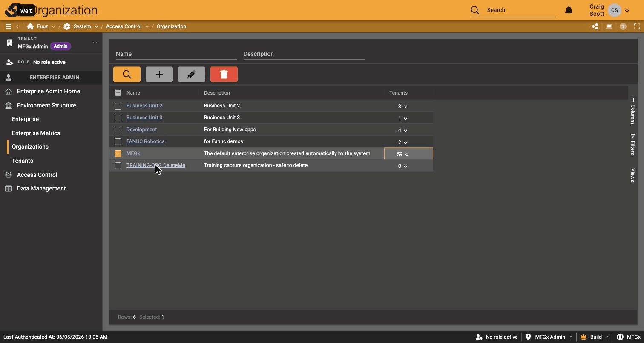Image resolution: width=644 pixels, height=343 pixels.
Task: Click the globe icon in status bar
Action: click(620, 337)
